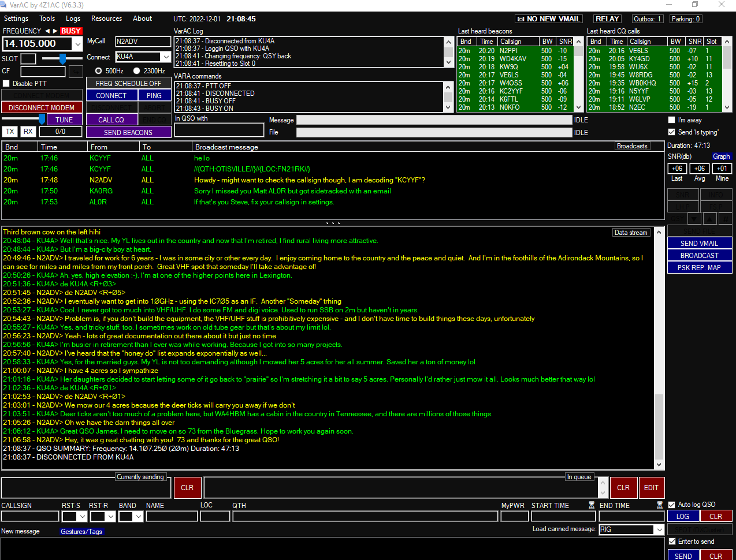Click the TX indicator box

tap(10, 132)
